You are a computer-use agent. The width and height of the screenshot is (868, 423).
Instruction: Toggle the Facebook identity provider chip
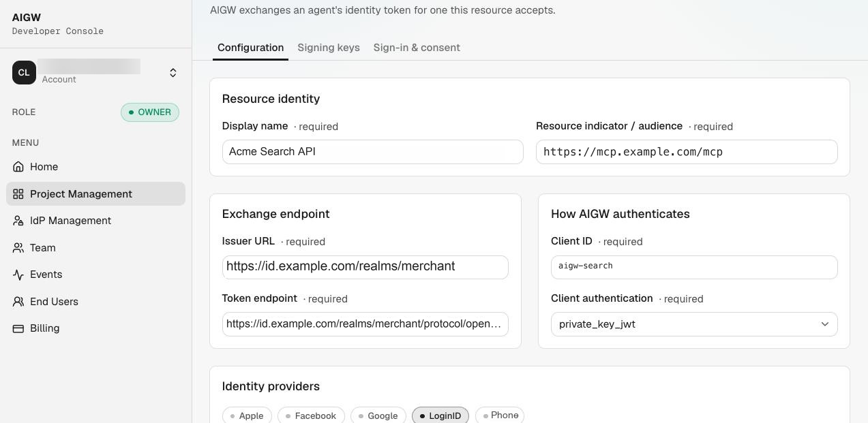[311, 416]
